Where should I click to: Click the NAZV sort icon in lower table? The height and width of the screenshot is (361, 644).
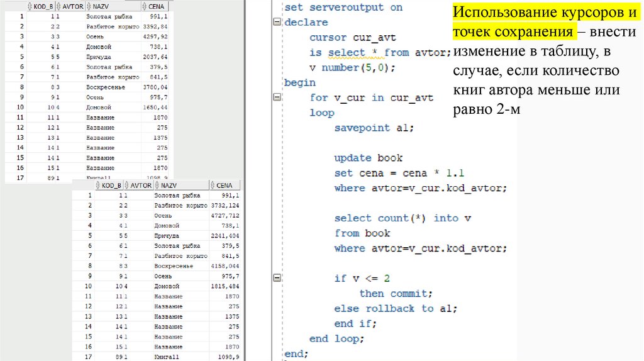click(157, 186)
